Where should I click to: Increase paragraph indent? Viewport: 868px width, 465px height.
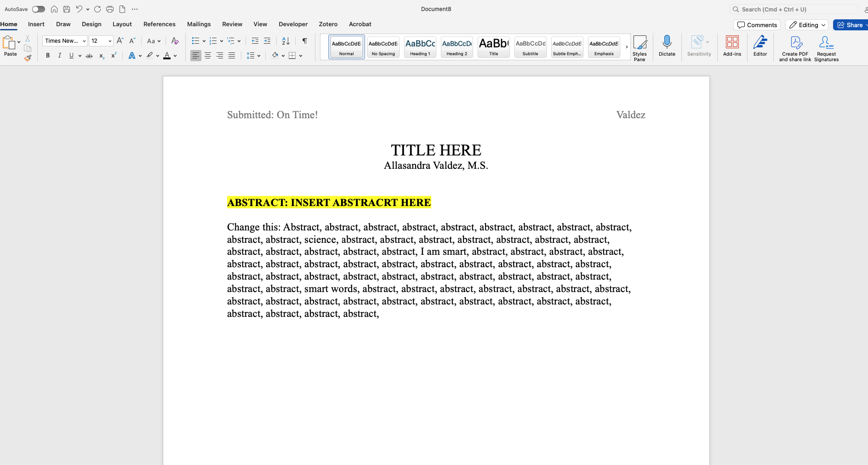[x=267, y=41]
